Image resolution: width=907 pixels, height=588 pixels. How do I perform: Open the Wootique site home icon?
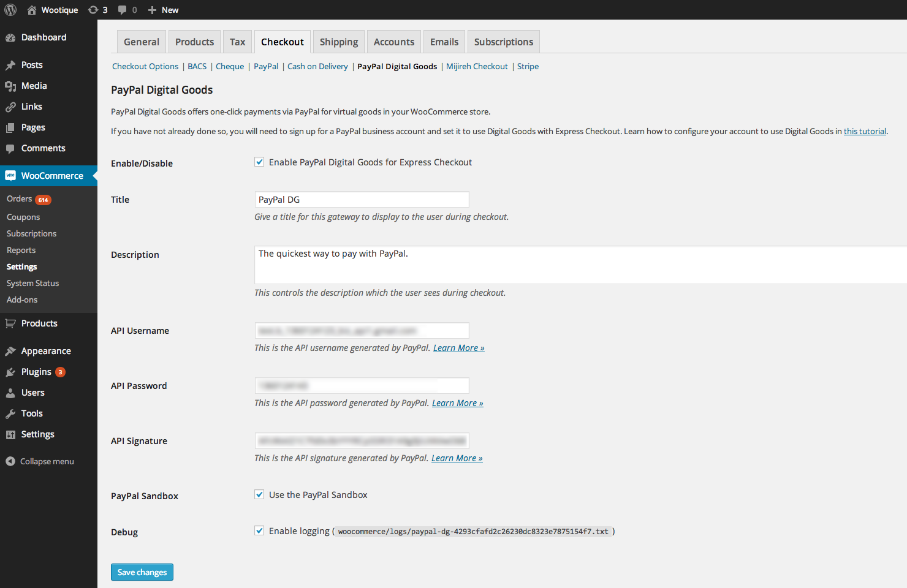(x=32, y=10)
